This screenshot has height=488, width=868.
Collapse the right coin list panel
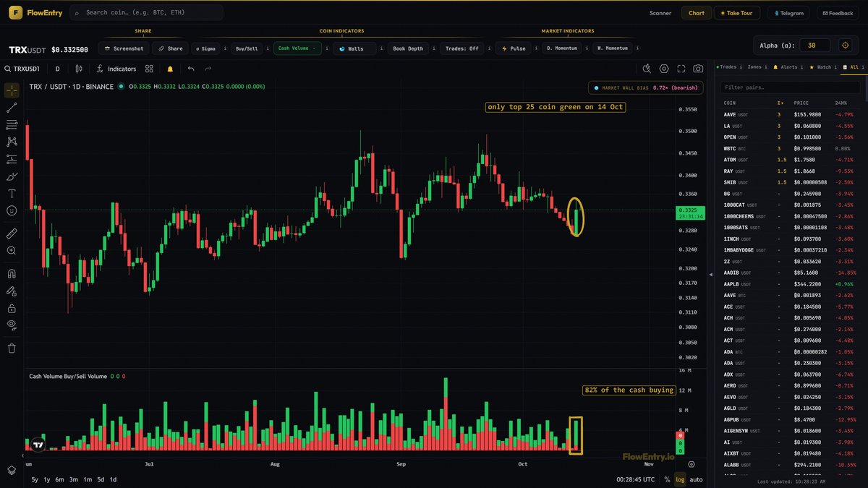click(710, 274)
